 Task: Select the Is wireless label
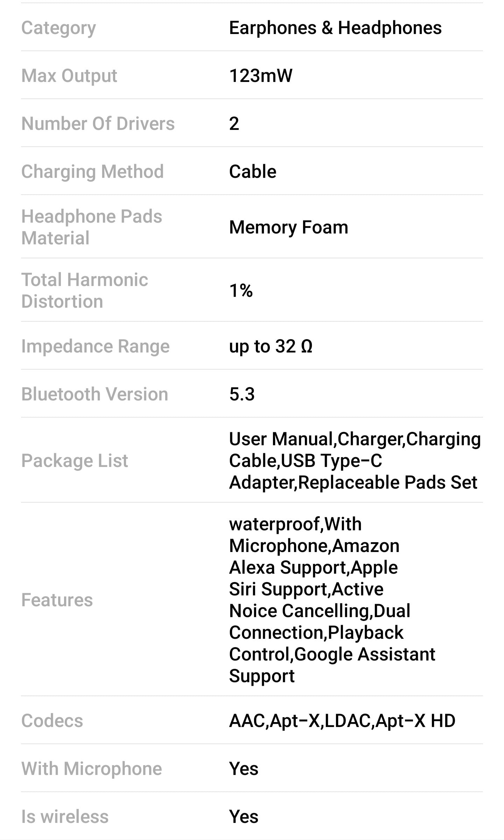65,817
